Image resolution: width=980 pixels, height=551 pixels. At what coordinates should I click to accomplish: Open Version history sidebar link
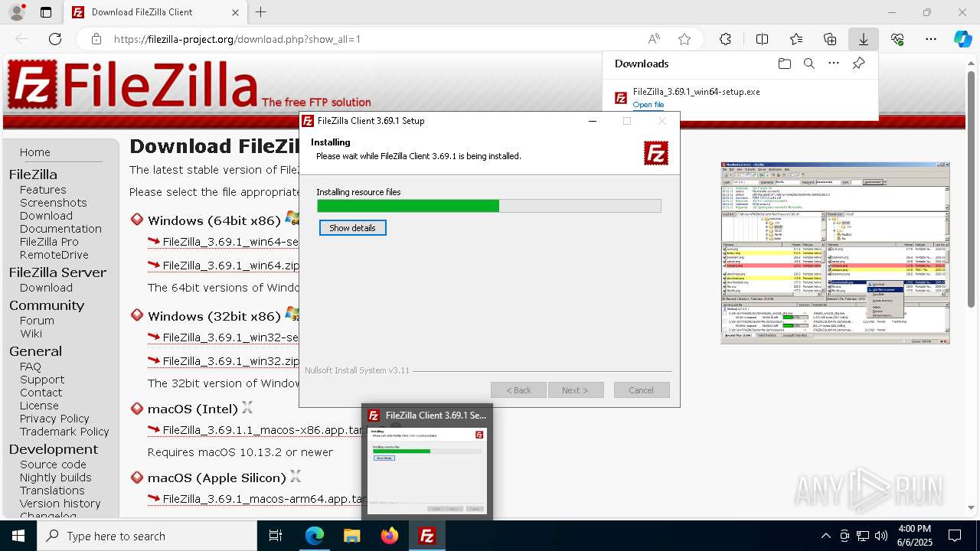(x=60, y=504)
